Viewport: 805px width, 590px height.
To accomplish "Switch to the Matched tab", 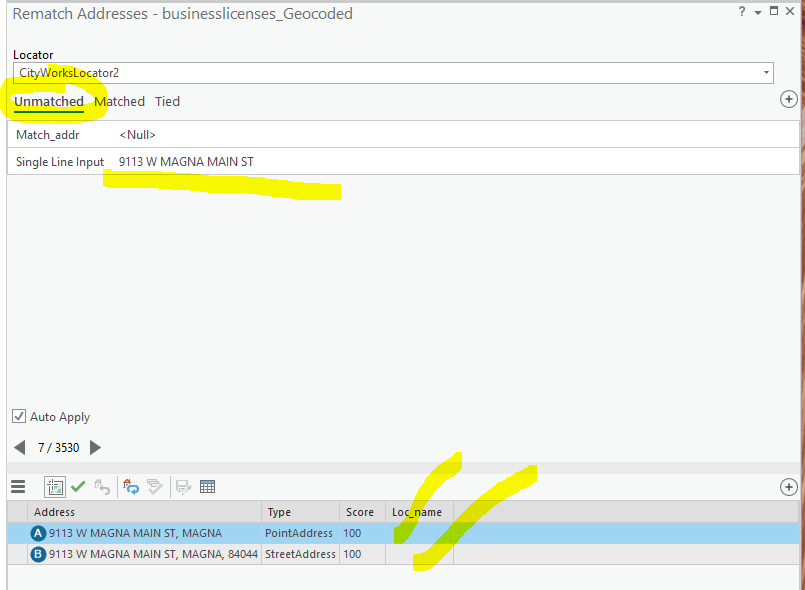I will click(119, 101).
